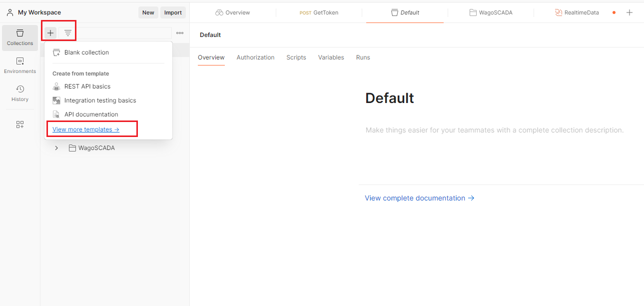This screenshot has height=306, width=644.
Task: Open the POST GetToken request tab
Action: click(319, 12)
